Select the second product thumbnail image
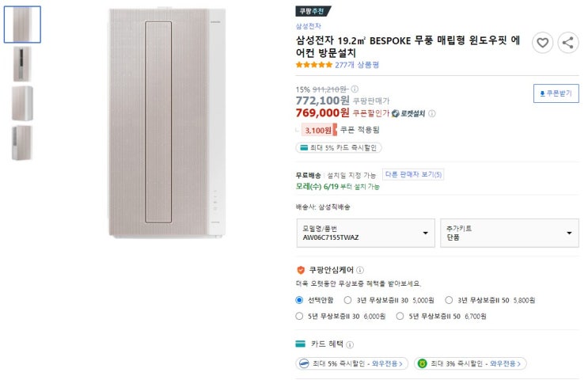This screenshot has height=380, width=588. [x=22, y=63]
